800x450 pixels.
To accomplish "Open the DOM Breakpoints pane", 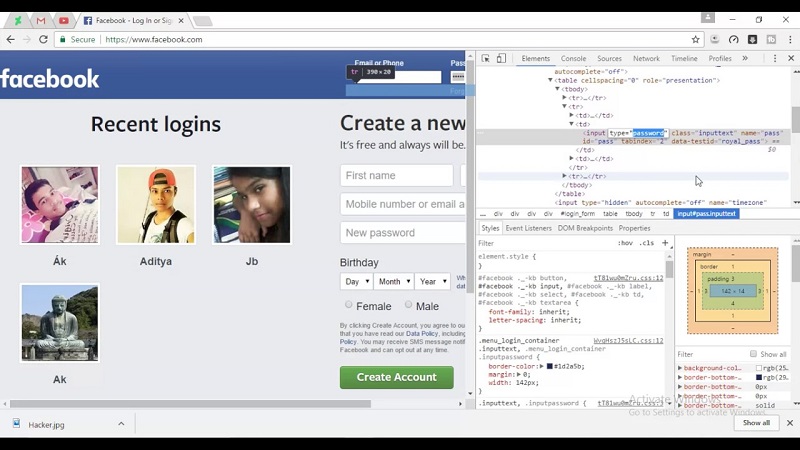I will 585,228.
